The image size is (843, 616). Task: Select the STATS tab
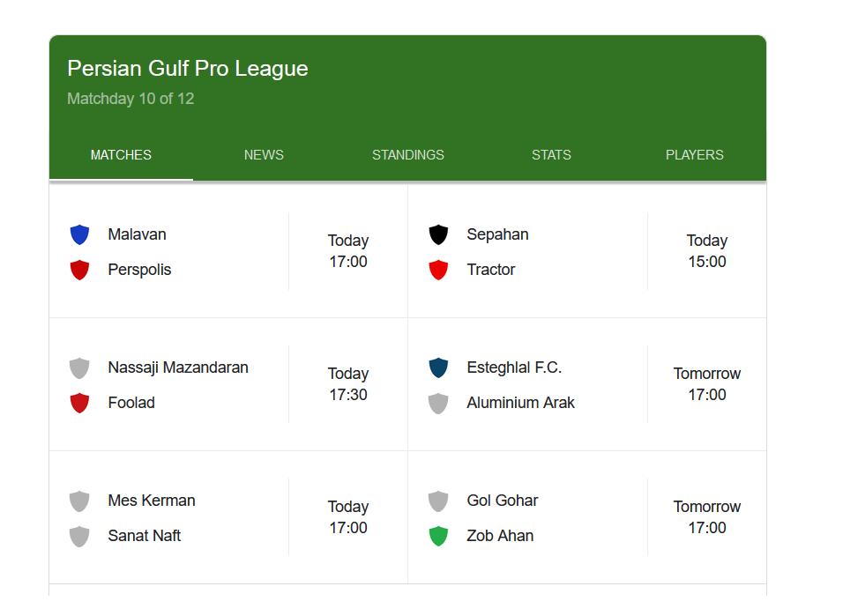pyautogui.click(x=551, y=155)
